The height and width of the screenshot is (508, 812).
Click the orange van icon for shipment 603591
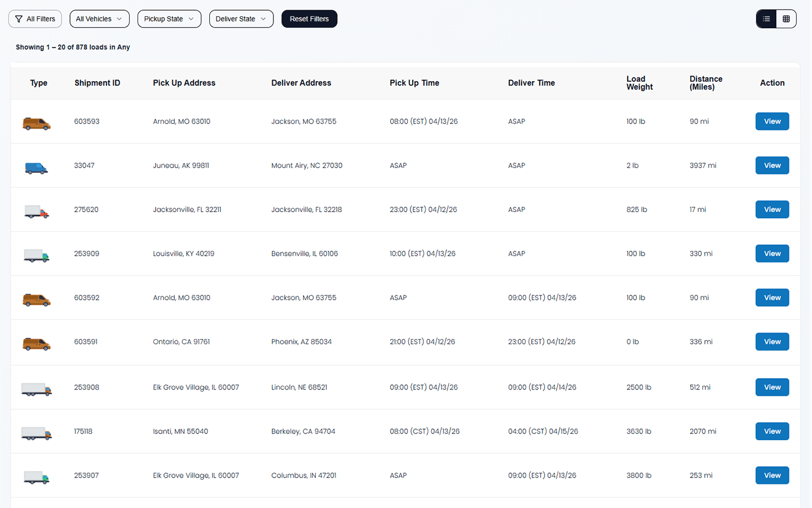tap(37, 343)
